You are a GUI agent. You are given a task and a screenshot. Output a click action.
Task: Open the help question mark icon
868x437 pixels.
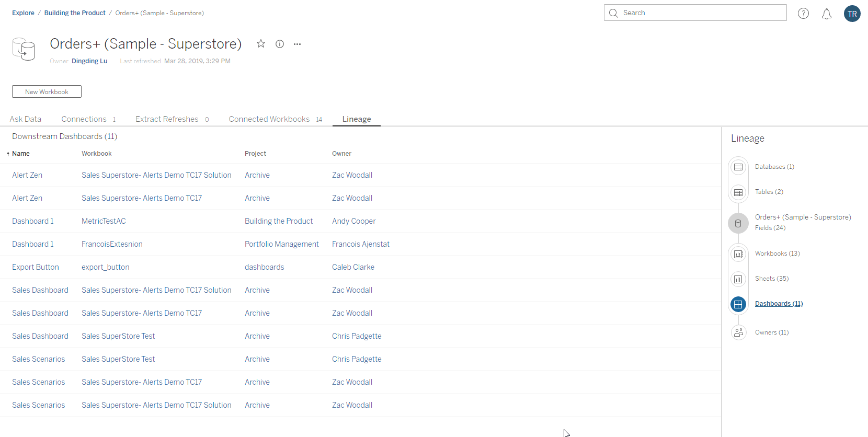click(804, 14)
